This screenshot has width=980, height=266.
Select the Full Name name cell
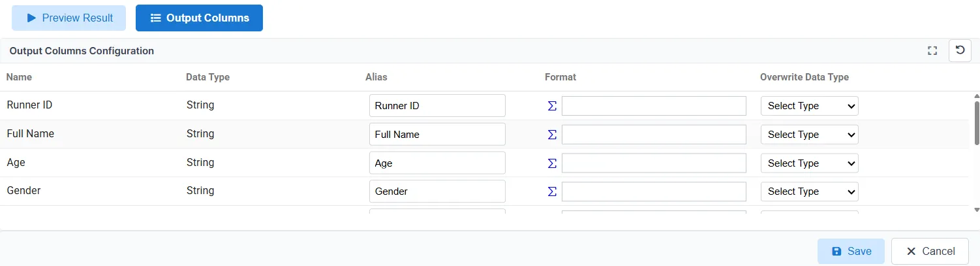pos(30,133)
